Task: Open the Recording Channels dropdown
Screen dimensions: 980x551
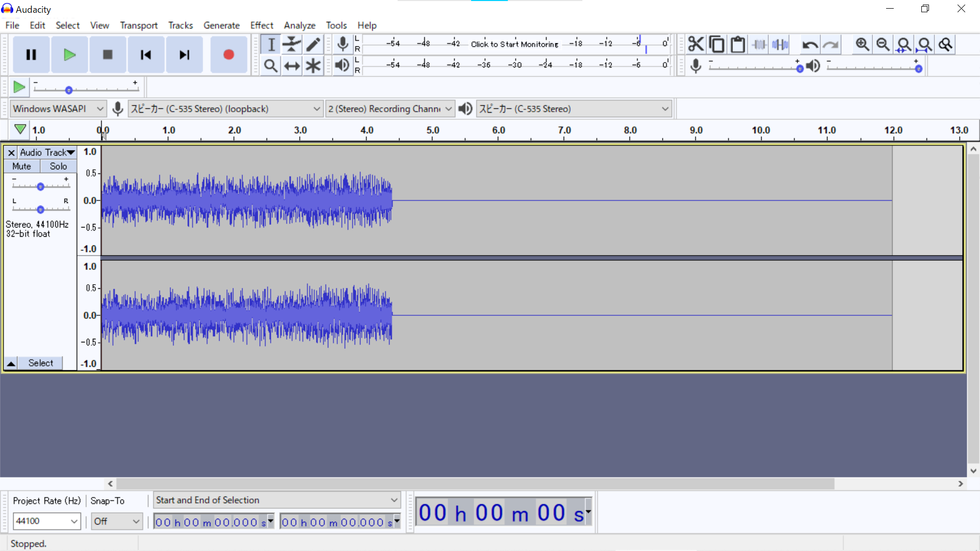Action: coord(390,109)
